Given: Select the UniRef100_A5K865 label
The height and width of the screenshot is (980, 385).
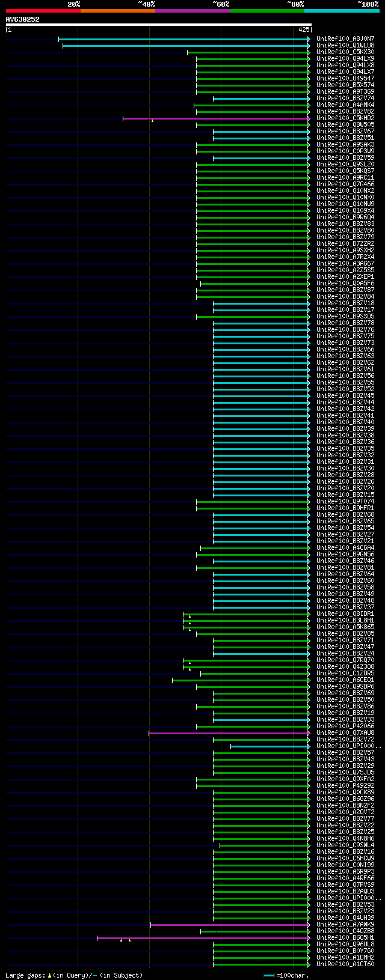Looking at the screenshot, I should [x=345, y=627].
